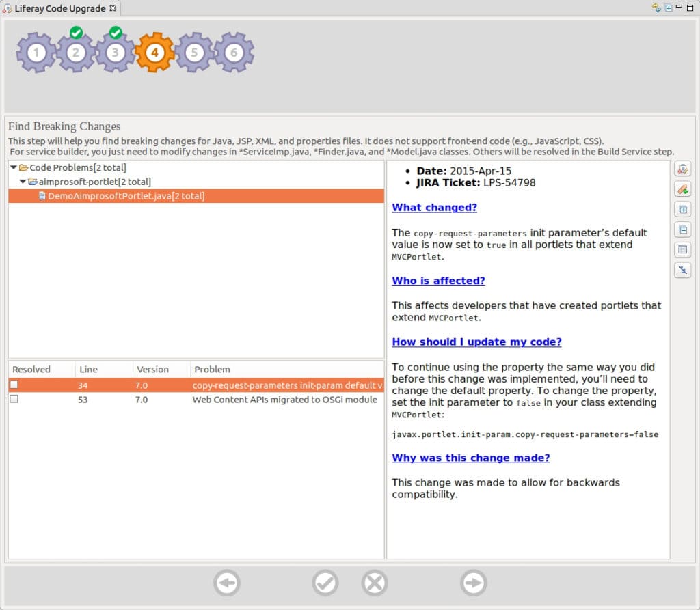Click the expand all icon in side toolbar
Image resolution: width=700 pixels, height=610 pixels.
683,209
